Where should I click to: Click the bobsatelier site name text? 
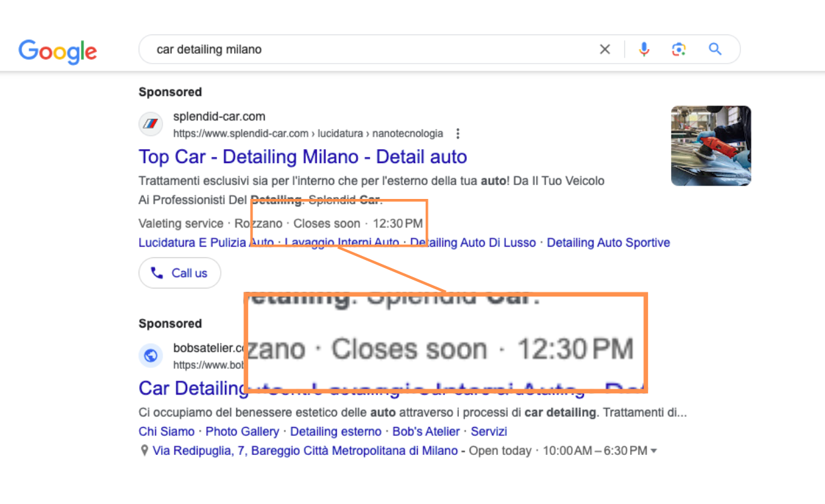pos(209,348)
